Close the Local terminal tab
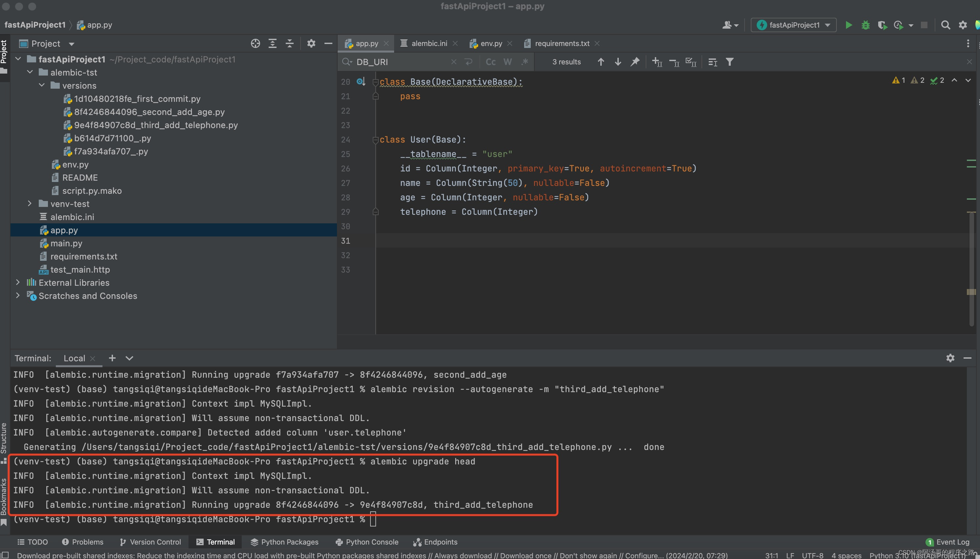 point(92,358)
